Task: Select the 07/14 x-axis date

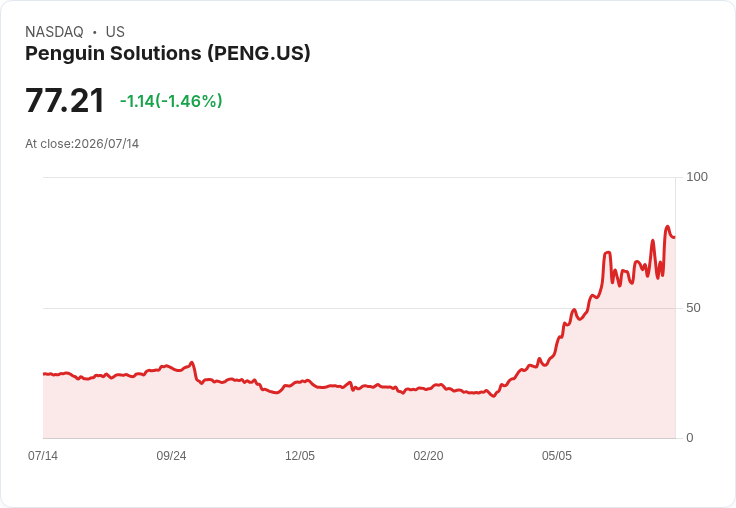Action: click(43, 456)
